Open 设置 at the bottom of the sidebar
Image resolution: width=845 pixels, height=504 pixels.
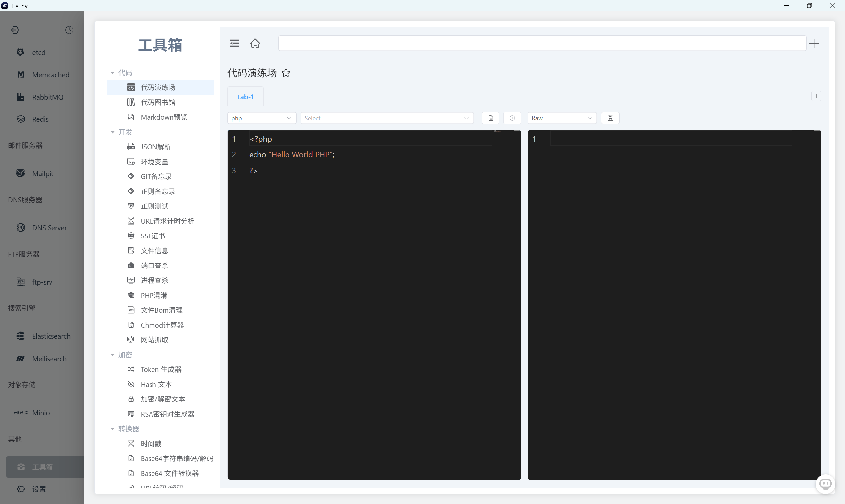pyautogui.click(x=38, y=489)
